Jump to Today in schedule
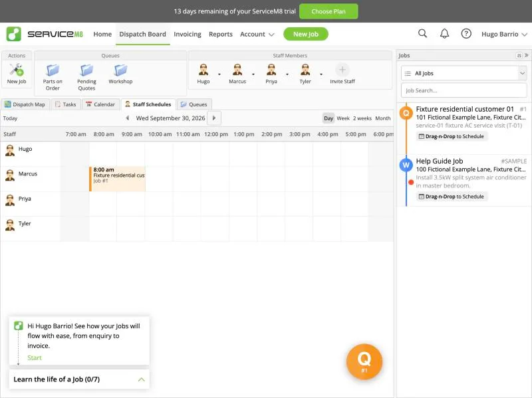 click(10, 118)
